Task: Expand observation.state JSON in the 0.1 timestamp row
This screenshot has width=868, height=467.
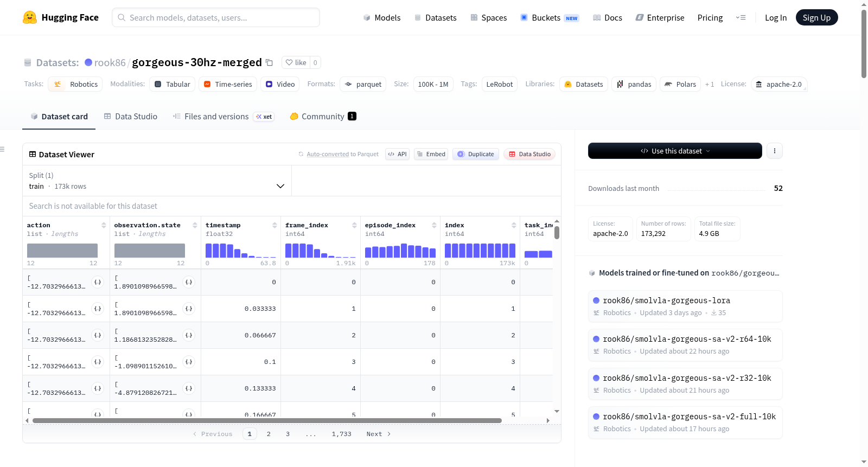Action: coord(189,362)
